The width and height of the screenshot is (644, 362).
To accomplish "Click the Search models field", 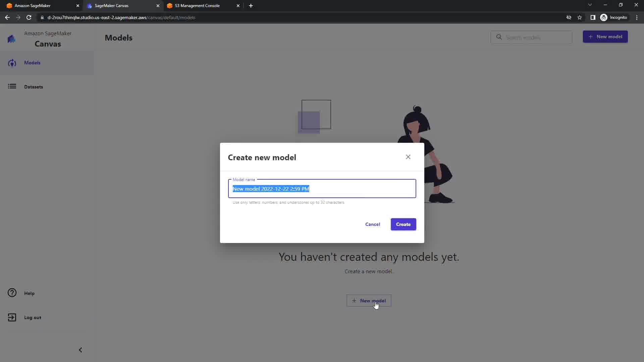I will (531, 37).
